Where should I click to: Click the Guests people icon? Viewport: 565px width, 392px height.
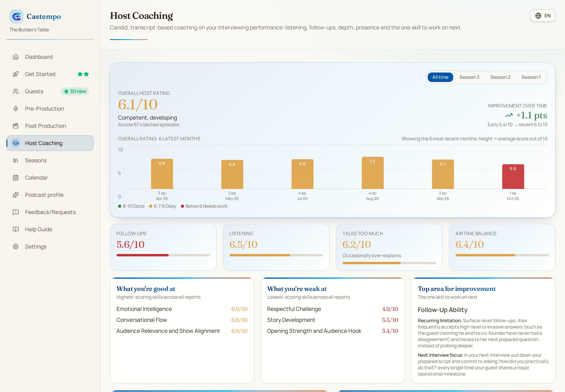(16, 91)
